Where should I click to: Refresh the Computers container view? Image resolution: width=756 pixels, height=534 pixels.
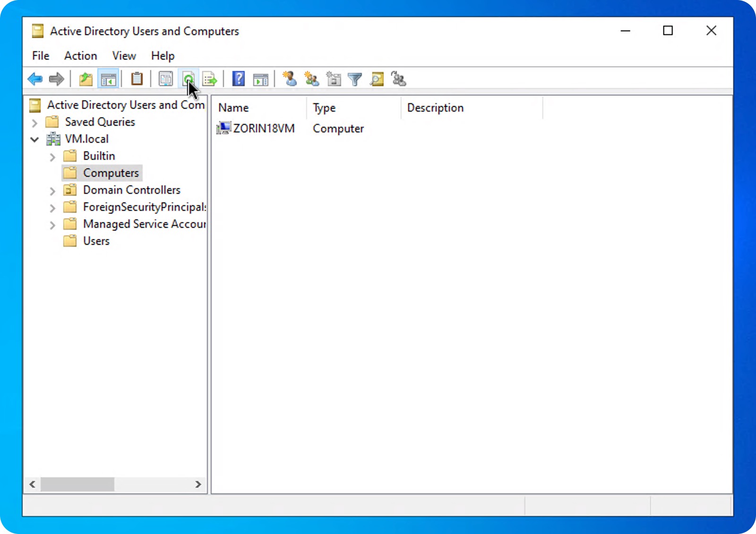pos(188,79)
